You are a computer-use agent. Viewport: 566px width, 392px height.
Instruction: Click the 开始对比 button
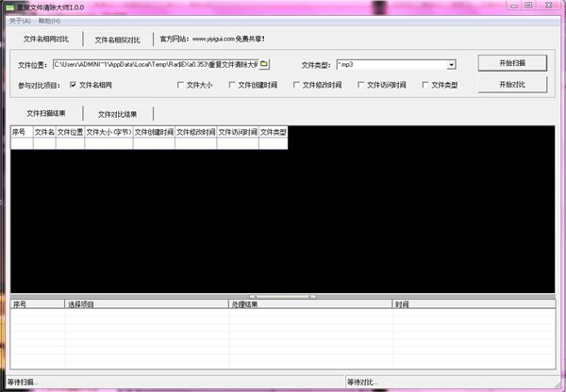coord(512,85)
